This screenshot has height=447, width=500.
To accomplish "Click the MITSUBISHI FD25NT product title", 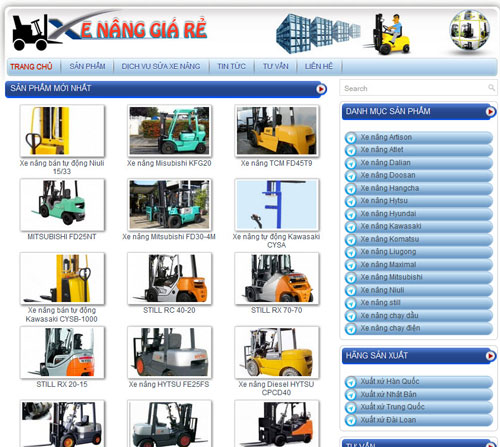I will tap(62, 236).
